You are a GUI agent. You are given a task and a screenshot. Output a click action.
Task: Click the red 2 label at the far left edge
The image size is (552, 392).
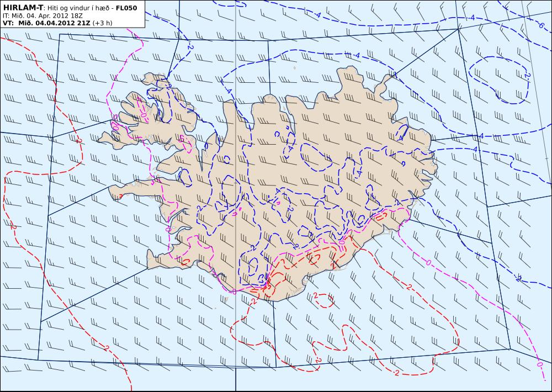coord(13,227)
